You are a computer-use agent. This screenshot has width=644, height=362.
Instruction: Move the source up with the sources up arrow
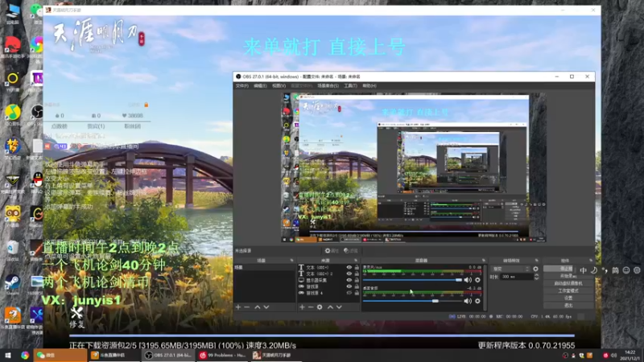(x=330, y=307)
